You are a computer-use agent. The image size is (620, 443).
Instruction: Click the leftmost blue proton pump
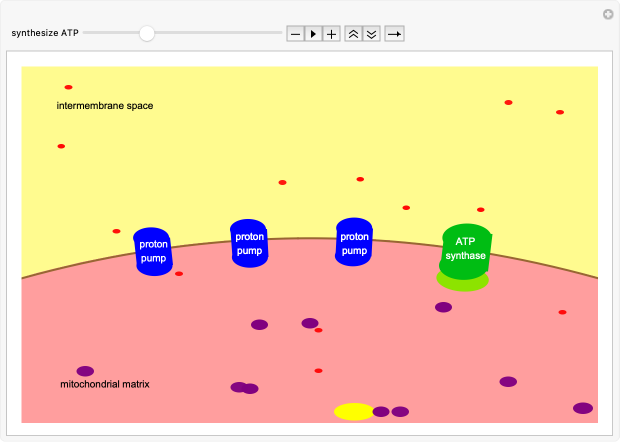(x=153, y=251)
